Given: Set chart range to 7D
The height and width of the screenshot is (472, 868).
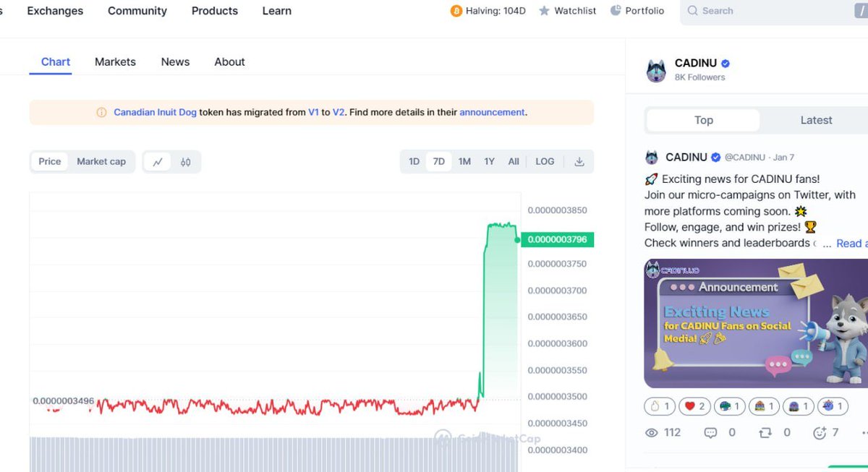Looking at the screenshot, I should click(439, 161).
